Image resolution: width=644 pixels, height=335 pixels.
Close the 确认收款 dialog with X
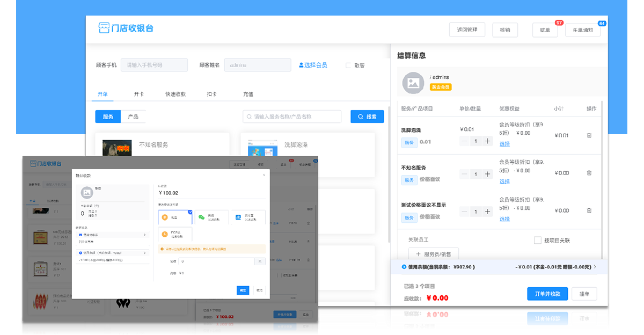[264, 175]
